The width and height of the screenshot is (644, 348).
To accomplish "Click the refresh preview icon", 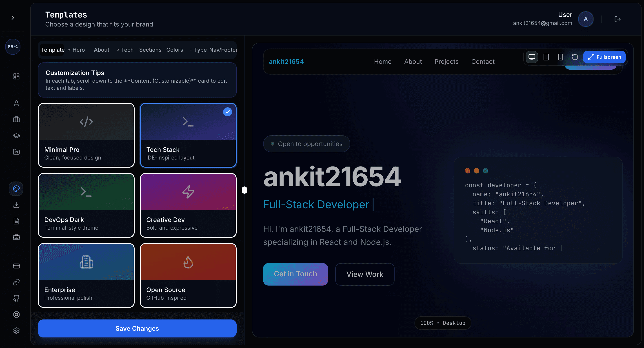I will coord(575,57).
